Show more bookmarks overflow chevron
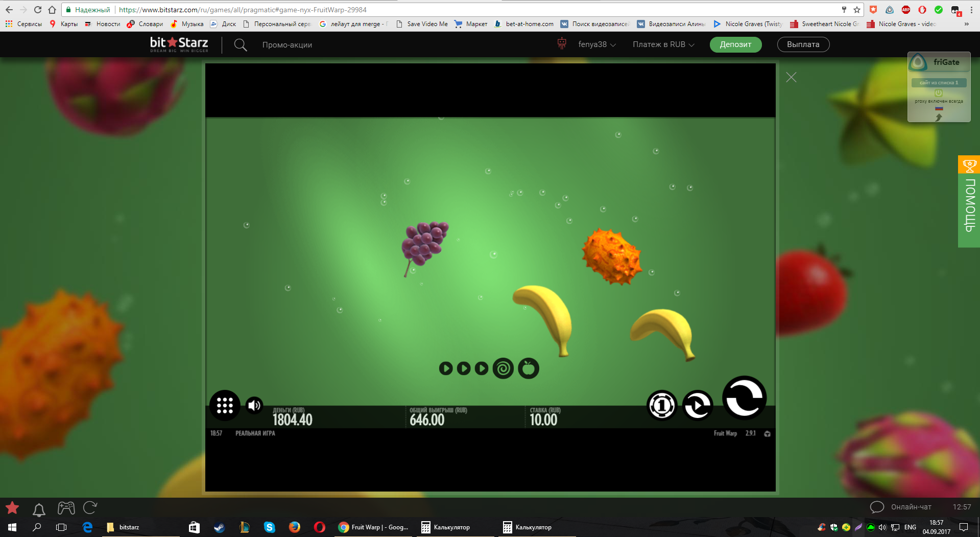 click(966, 24)
